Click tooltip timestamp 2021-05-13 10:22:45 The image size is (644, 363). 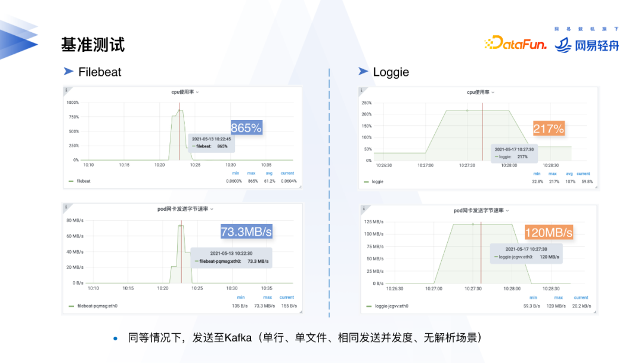212,139
